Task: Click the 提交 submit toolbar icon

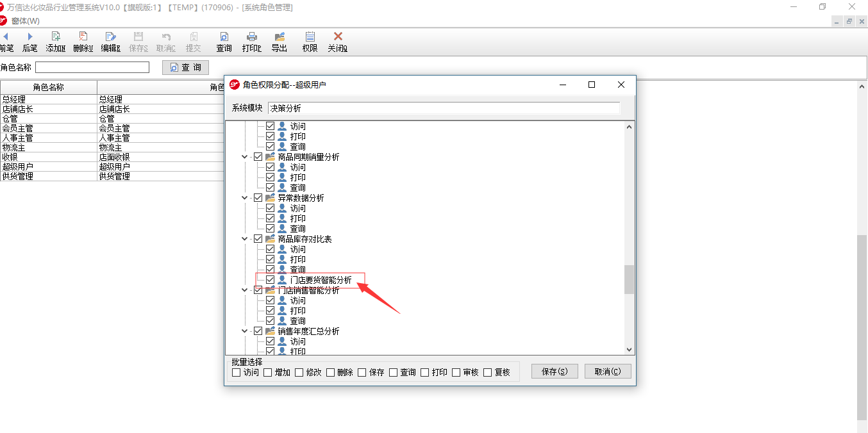Action: 194,37
